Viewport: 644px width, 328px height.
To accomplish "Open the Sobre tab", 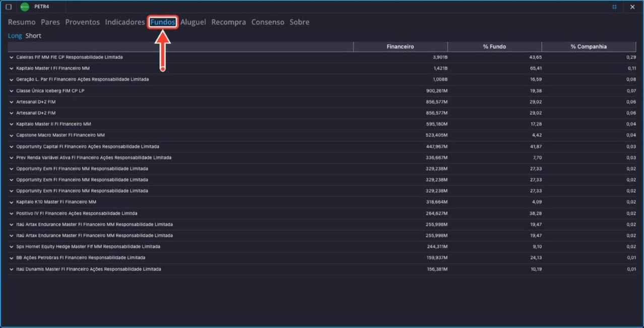I will (299, 22).
